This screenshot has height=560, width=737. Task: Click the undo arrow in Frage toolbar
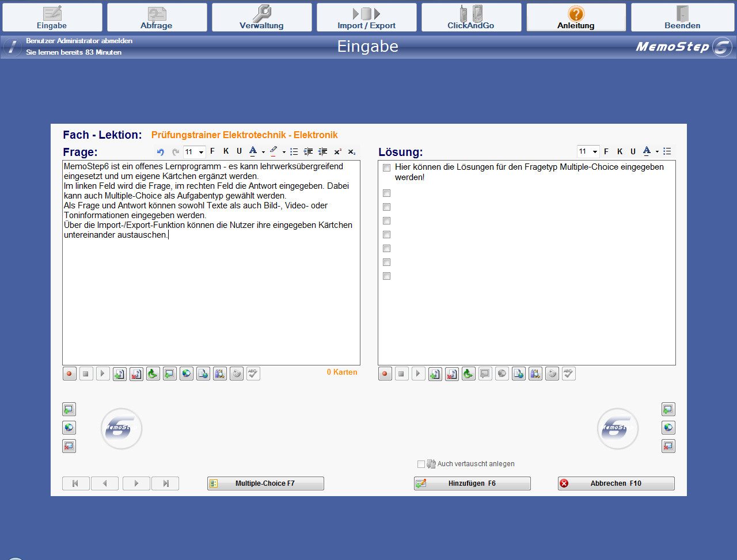pos(161,152)
